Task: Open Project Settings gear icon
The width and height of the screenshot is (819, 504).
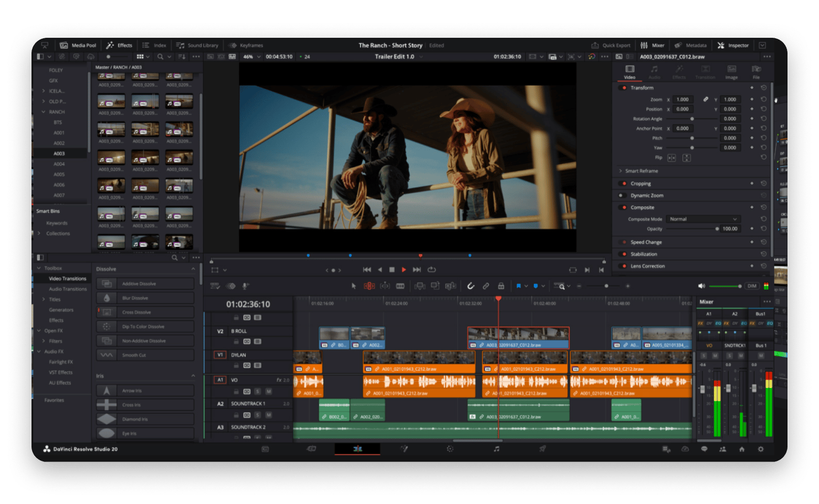Action: (x=761, y=449)
